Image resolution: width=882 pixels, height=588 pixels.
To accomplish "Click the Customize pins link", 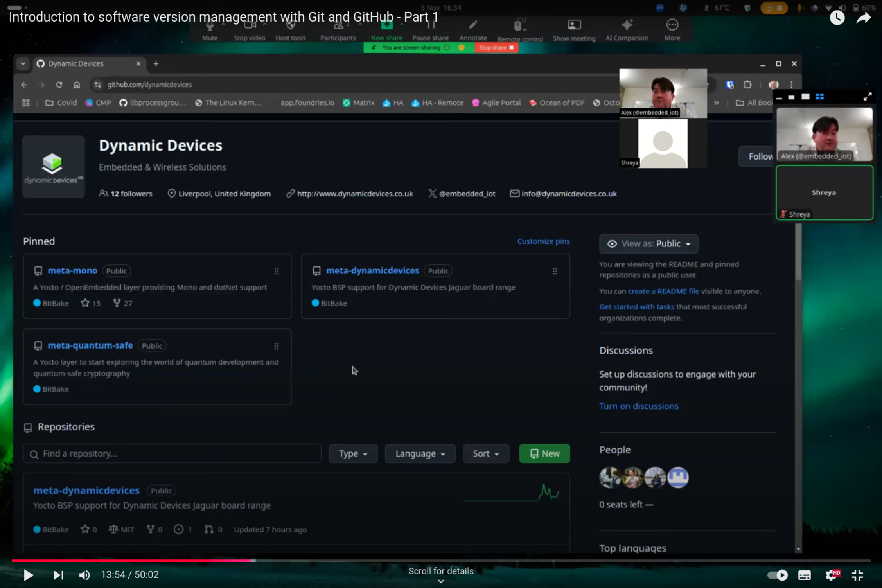I will (x=543, y=241).
